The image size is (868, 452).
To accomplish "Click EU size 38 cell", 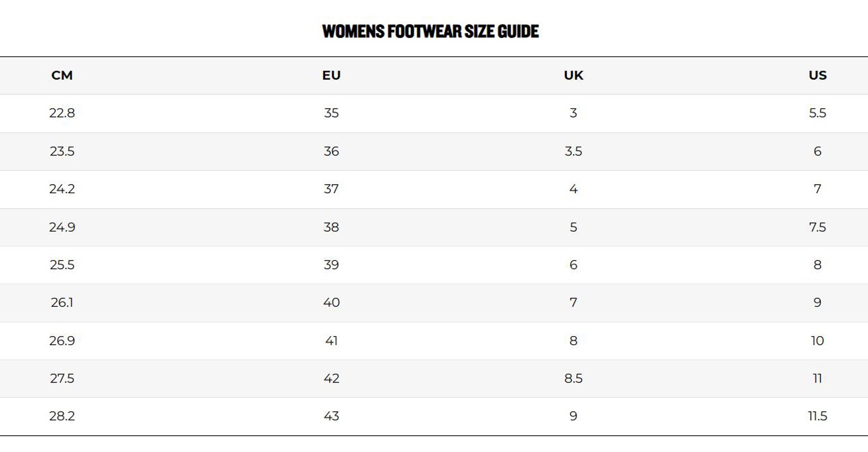I will pos(331,227).
